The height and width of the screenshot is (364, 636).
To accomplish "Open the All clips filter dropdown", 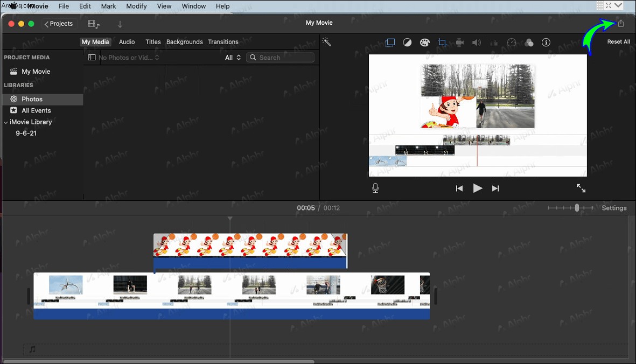I will point(233,58).
